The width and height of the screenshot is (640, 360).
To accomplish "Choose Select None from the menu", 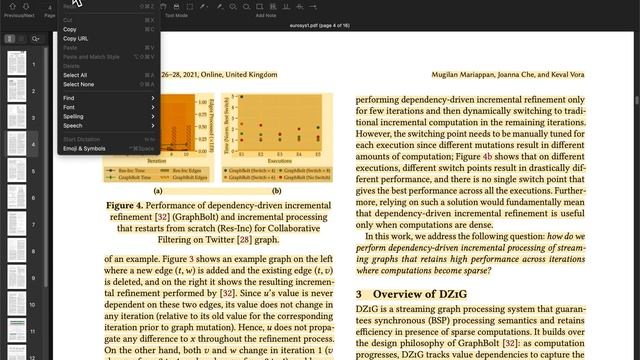I will point(109,84).
